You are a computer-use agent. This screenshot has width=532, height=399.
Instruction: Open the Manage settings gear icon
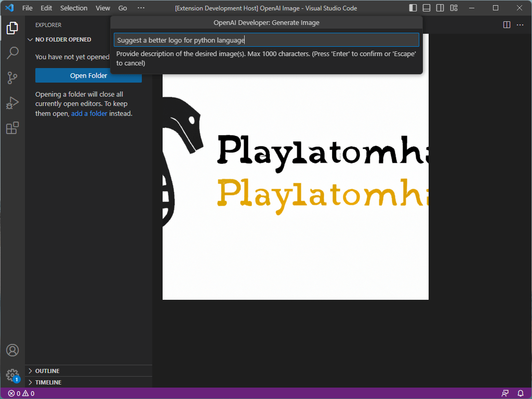pos(12,375)
